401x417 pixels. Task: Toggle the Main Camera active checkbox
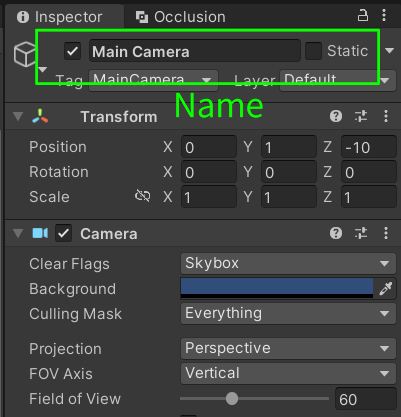72,51
